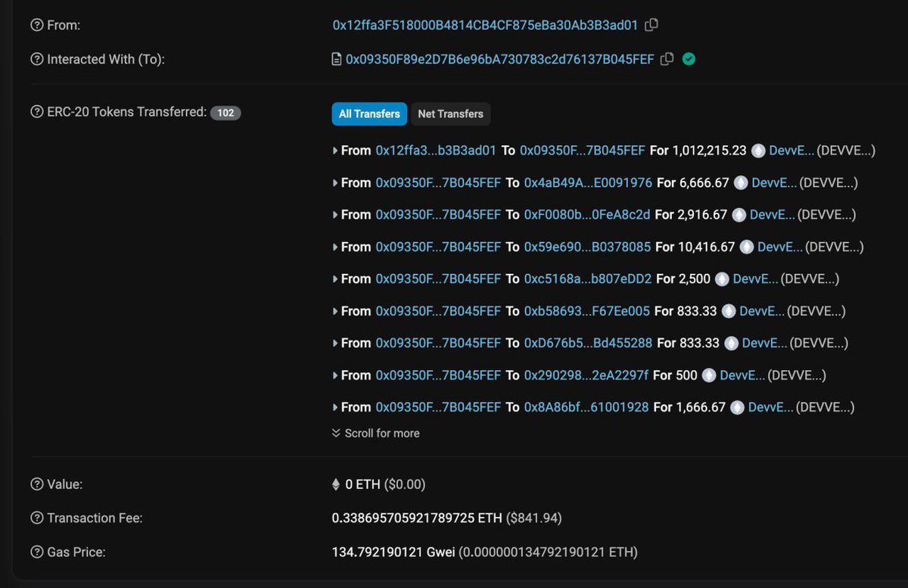Click token icon in the 1,012,215.23 transfer row
Viewport: 908px width, 588px height.
[x=758, y=151]
